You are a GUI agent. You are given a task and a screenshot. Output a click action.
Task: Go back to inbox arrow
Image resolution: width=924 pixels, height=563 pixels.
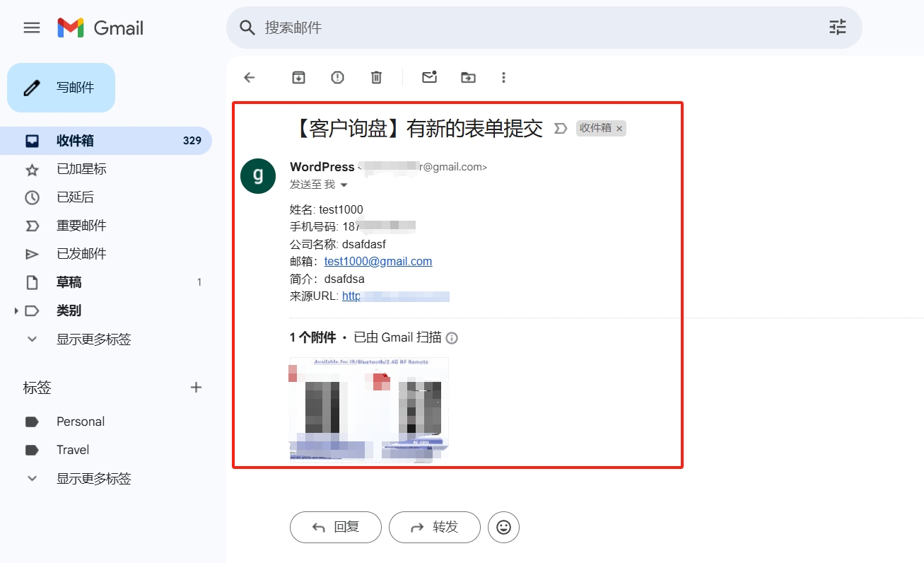pos(249,77)
